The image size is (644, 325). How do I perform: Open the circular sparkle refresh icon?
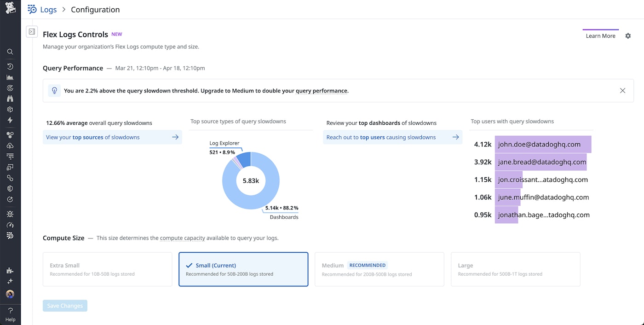coord(10,199)
